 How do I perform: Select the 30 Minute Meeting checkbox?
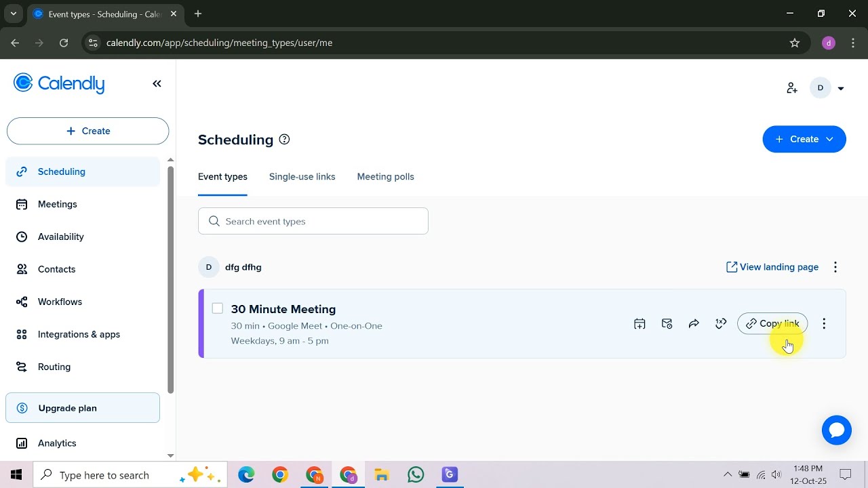pyautogui.click(x=217, y=308)
